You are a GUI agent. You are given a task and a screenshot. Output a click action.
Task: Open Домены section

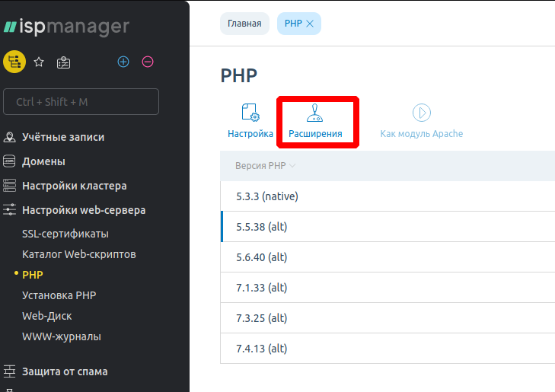(x=43, y=161)
